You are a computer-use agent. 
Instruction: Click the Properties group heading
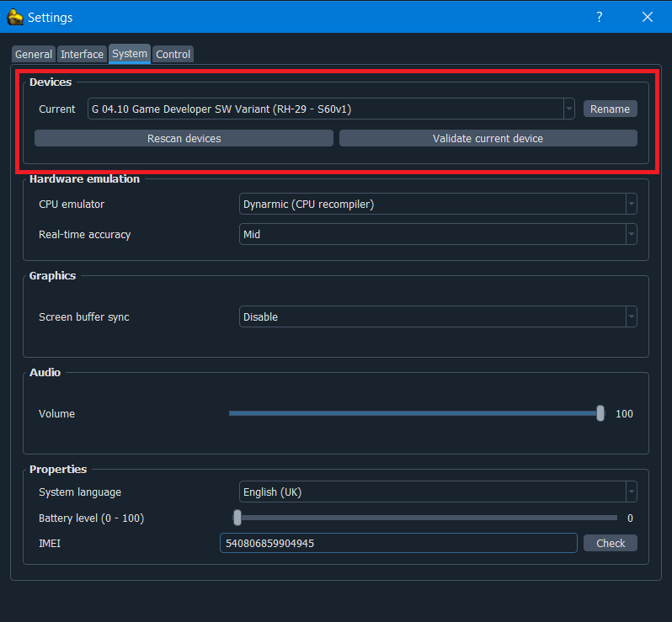pos(58,470)
